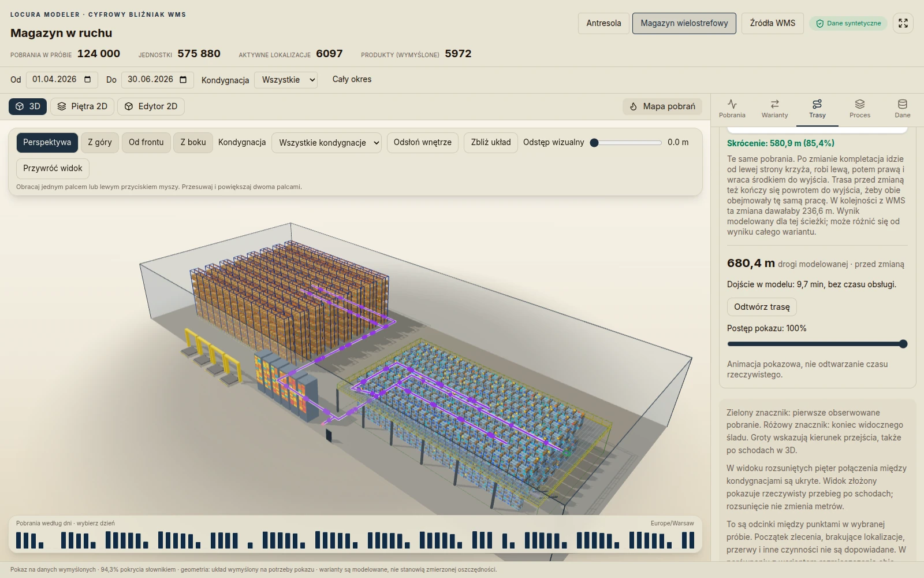Select the Antresola scenario
The image size is (924, 578).
coord(603,23)
